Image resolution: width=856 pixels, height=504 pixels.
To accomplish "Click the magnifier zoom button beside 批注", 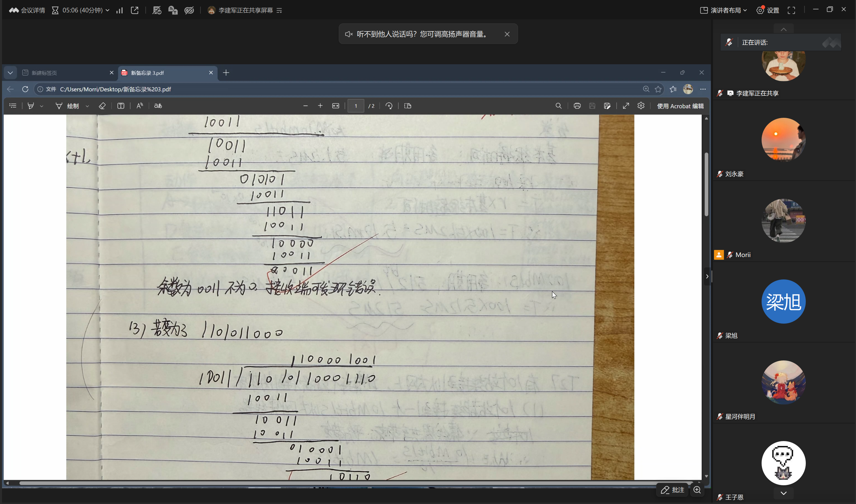I will (x=697, y=490).
